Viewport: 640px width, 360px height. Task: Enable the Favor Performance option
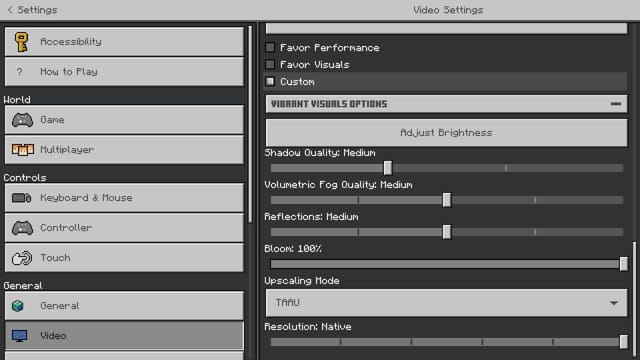pos(270,48)
